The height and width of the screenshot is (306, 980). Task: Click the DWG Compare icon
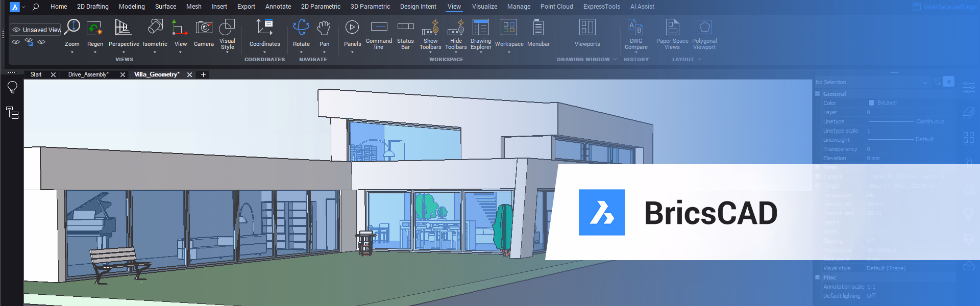(x=635, y=28)
